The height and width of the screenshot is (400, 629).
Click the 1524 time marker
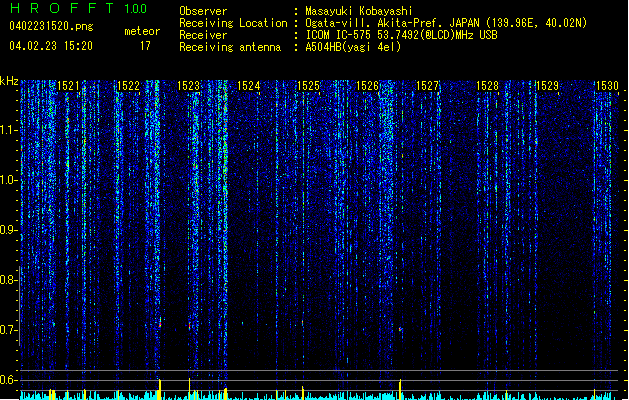tap(248, 86)
